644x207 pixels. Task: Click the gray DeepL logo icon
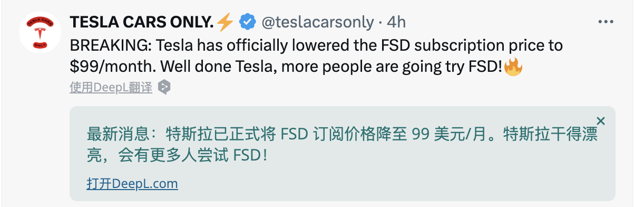[164, 87]
